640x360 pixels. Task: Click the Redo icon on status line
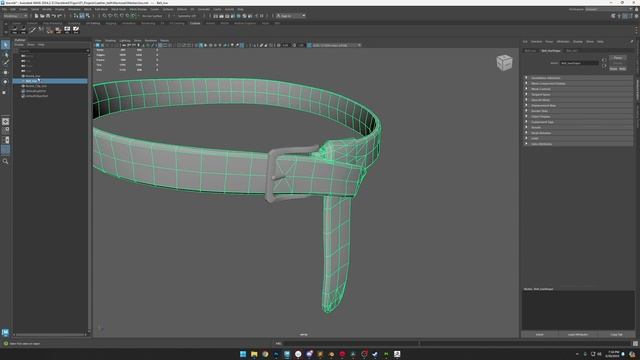click(x=59, y=16)
